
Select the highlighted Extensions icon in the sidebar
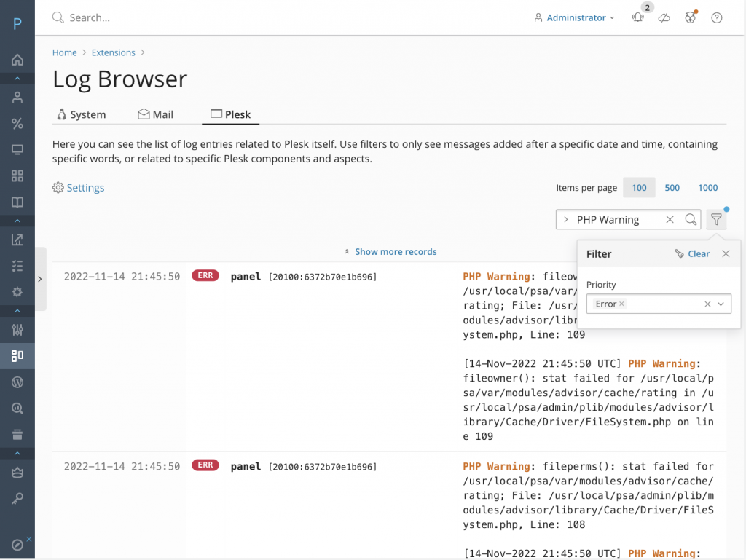17,356
